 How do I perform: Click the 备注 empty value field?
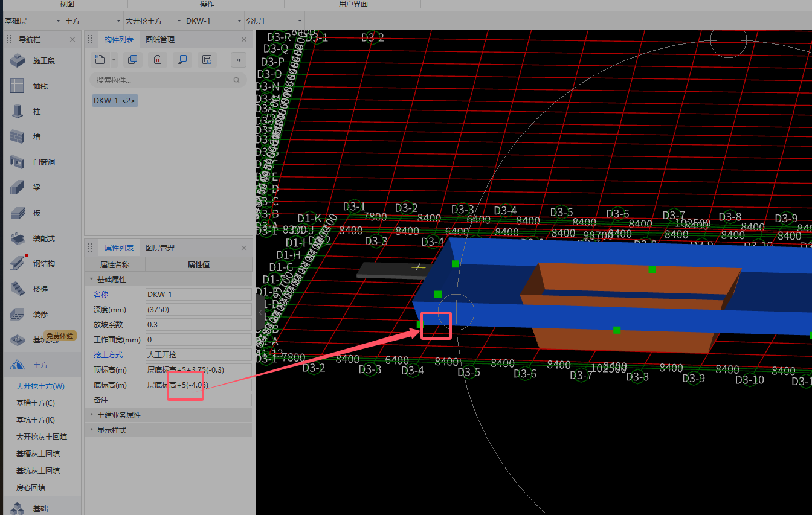(198, 400)
